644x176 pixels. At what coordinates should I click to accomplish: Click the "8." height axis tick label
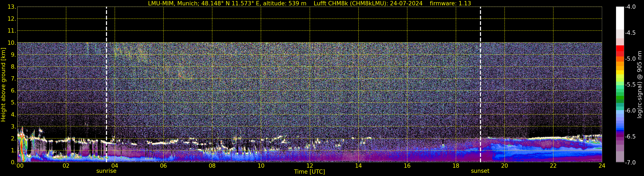coord(13,67)
